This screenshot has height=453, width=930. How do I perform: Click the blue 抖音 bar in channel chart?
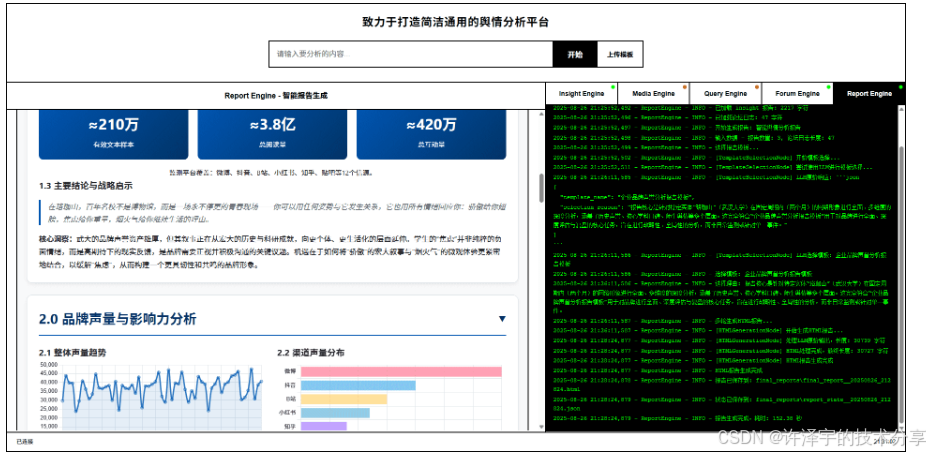[x=358, y=385]
